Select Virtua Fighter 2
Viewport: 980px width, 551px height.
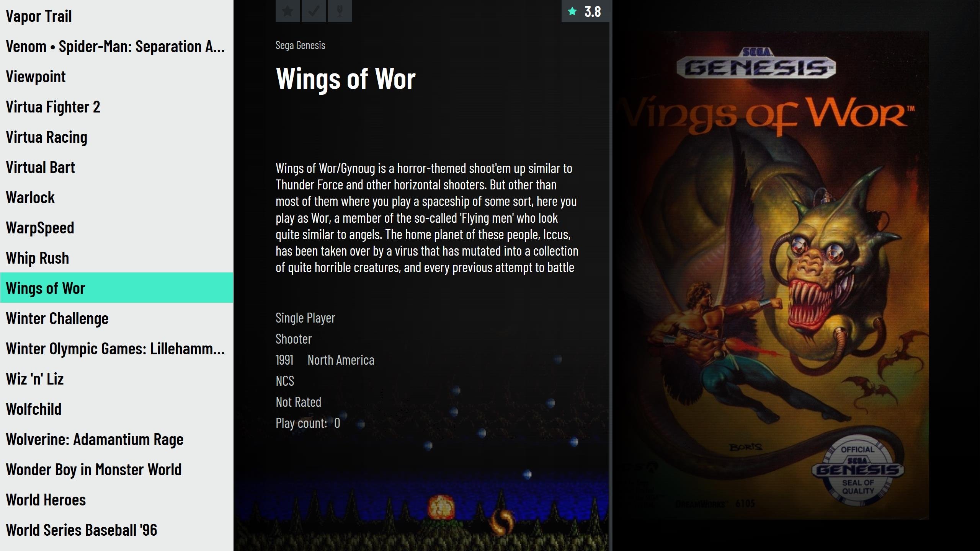click(x=117, y=107)
